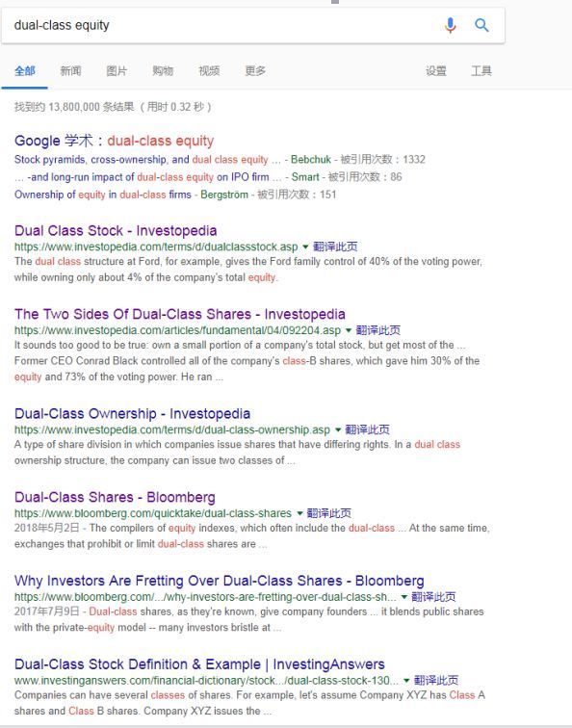Screen dimensions: 572x728
Task: Open Google 学术 dual-class equity result
Action: (x=115, y=141)
